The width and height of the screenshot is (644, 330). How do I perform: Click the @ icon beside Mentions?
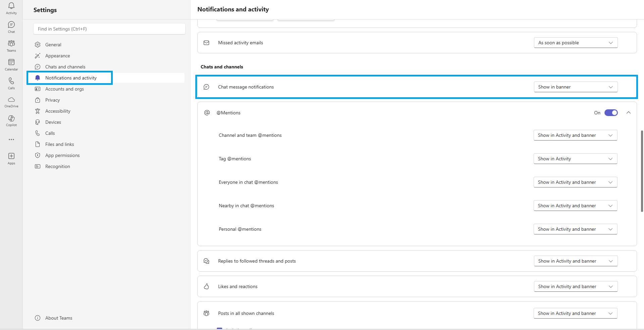click(x=207, y=113)
